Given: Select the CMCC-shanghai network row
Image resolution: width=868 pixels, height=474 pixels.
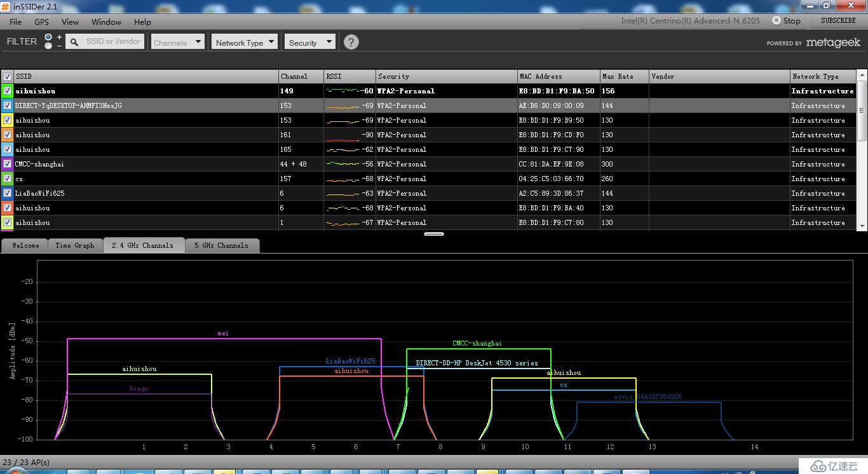Looking at the screenshot, I should 429,164.
